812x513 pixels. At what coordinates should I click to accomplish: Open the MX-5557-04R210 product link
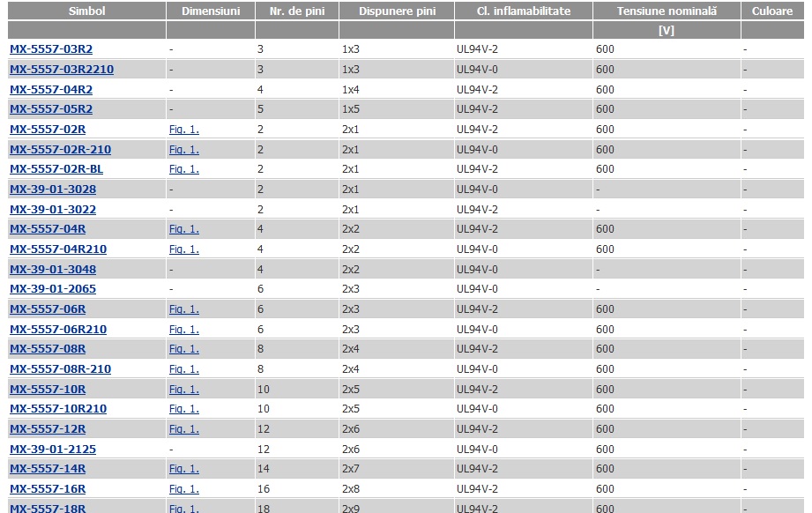click(58, 249)
